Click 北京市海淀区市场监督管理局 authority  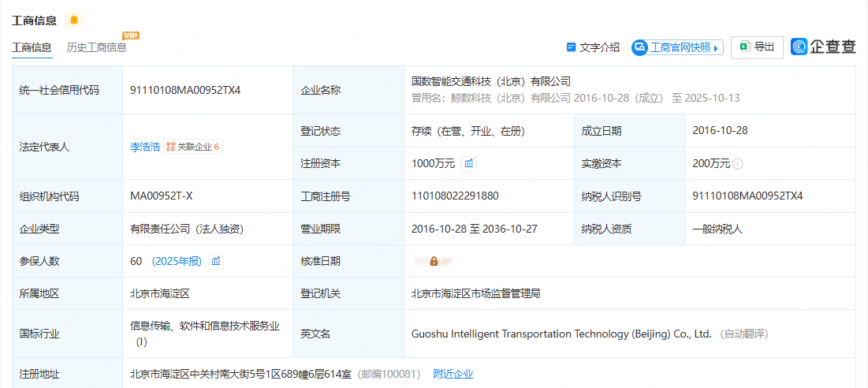coord(476,294)
